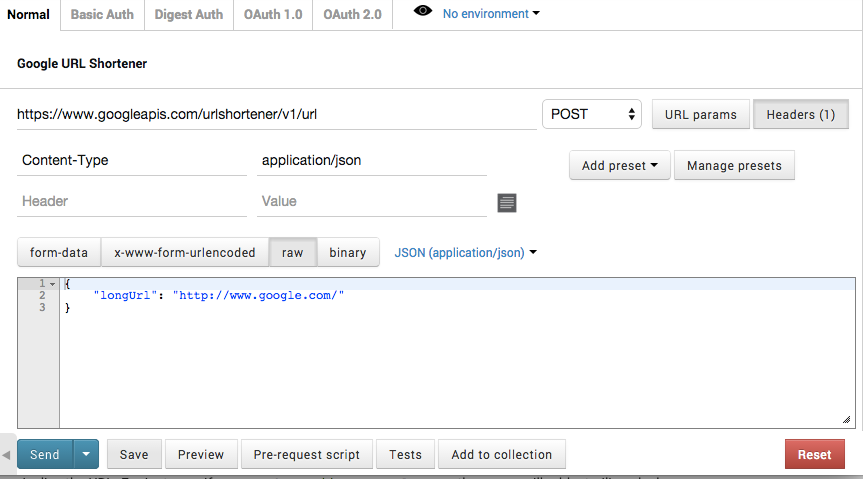Toggle the URL params panel

pyautogui.click(x=701, y=115)
